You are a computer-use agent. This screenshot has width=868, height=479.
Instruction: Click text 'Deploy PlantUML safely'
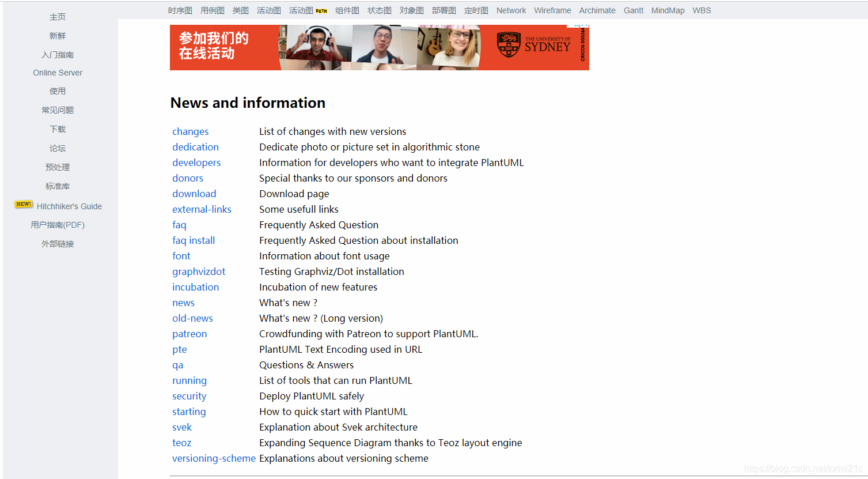(312, 396)
